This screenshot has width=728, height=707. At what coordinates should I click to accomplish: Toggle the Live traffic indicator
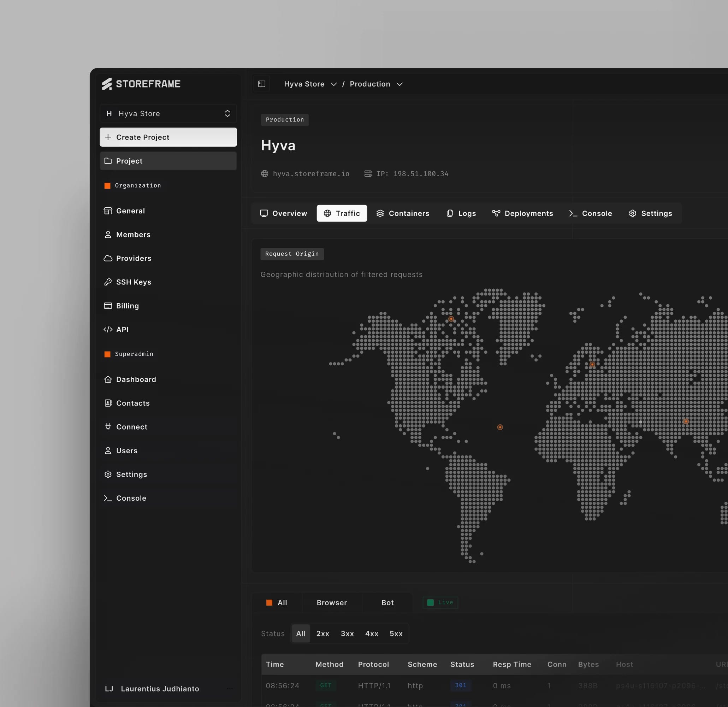pos(440,602)
